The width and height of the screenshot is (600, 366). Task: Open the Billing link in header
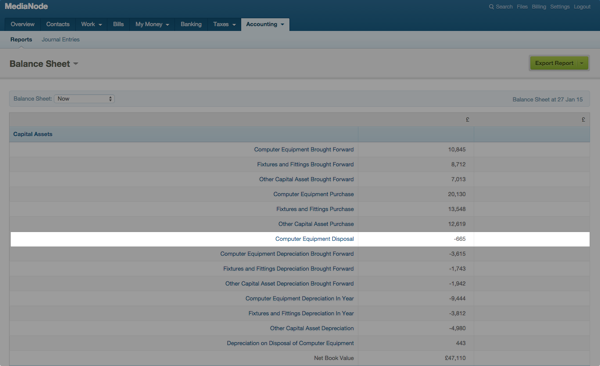pyautogui.click(x=539, y=7)
